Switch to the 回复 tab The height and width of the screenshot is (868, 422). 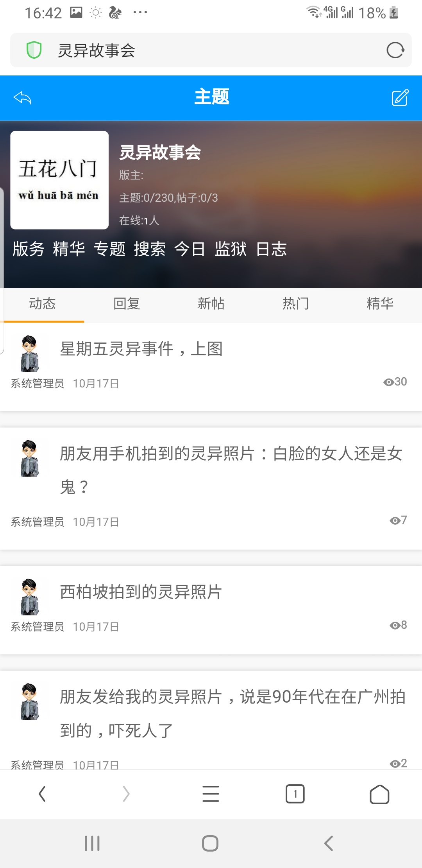pyautogui.click(x=127, y=304)
